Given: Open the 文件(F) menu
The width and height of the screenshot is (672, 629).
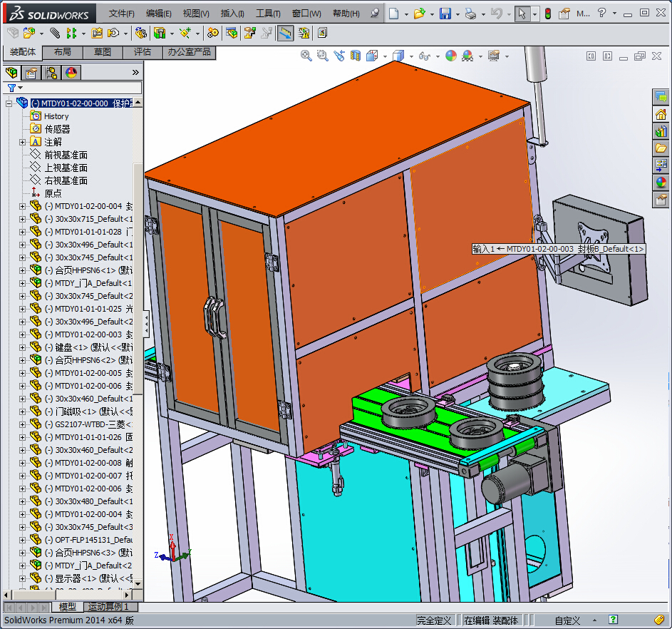Looking at the screenshot, I should [x=121, y=14].
